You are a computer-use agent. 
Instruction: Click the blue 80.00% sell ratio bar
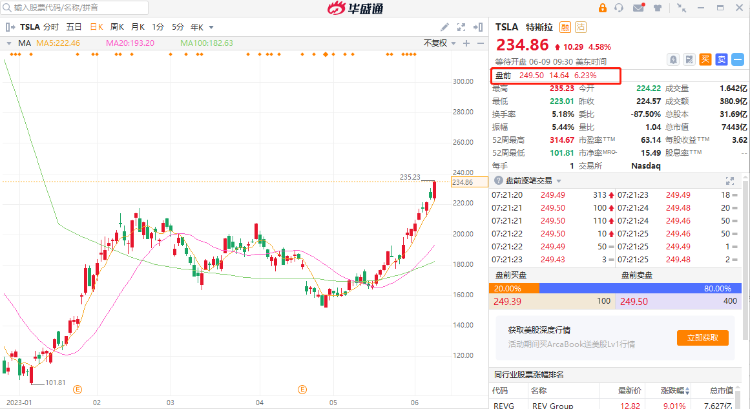click(x=640, y=288)
